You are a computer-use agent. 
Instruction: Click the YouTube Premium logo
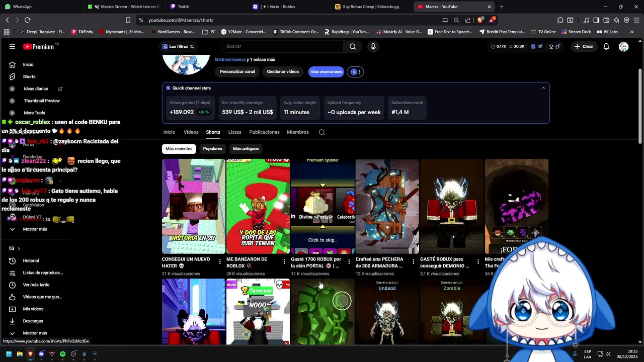[x=38, y=46]
